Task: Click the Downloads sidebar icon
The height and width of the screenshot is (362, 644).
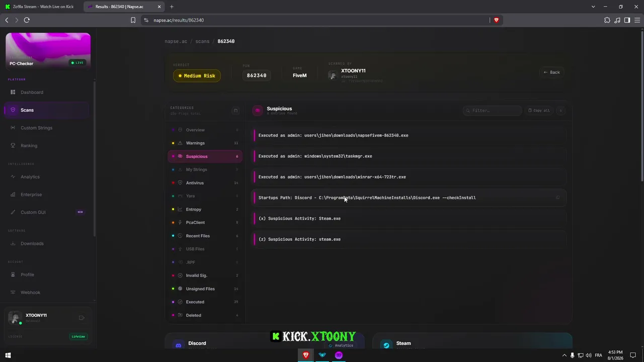Action: 13,243
